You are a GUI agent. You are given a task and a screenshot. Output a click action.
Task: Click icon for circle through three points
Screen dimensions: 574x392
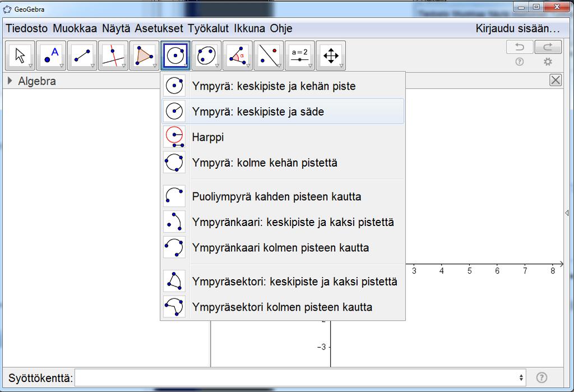pyautogui.click(x=174, y=162)
